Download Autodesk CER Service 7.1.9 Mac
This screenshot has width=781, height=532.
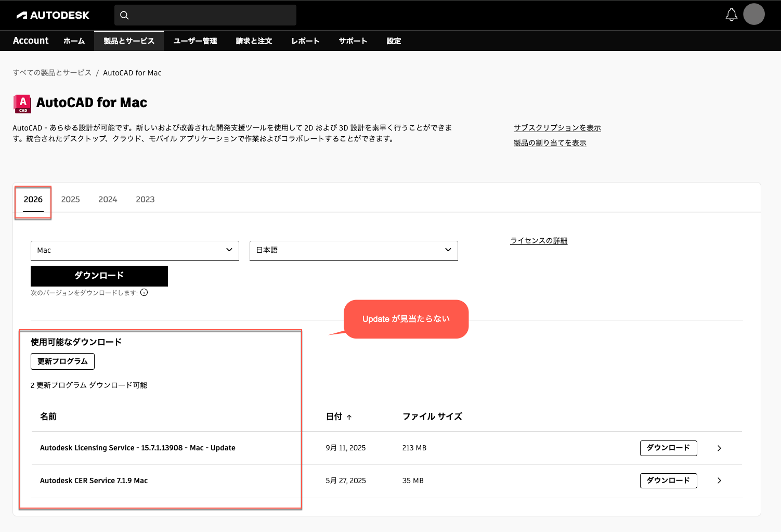[x=668, y=481]
